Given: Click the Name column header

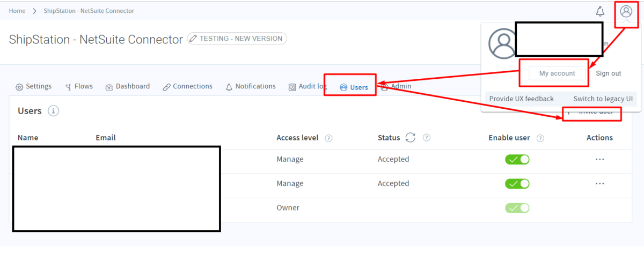Looking at the screenshot, I should tap(28, 138).
